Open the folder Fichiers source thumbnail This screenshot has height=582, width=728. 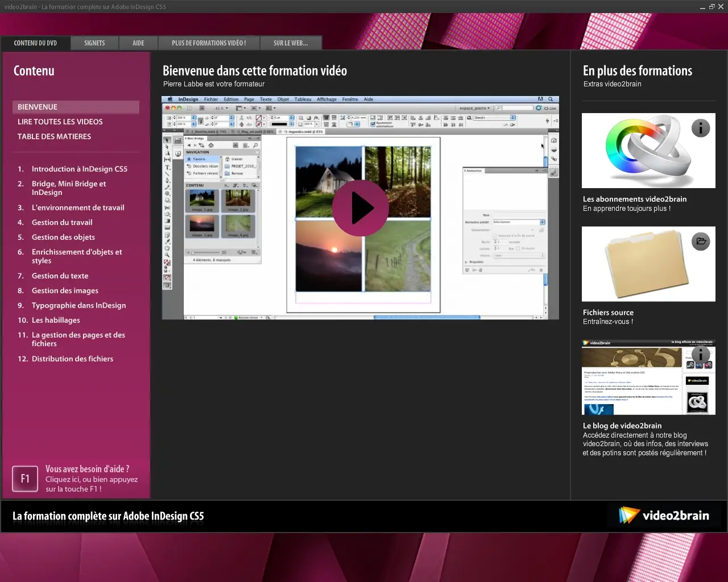(x=648, y=264)
